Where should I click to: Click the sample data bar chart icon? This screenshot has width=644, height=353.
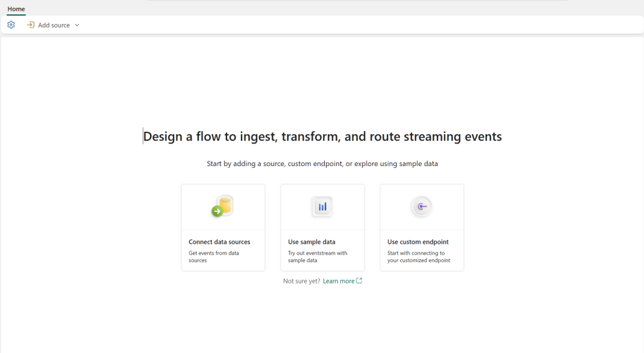pos(322,206)
